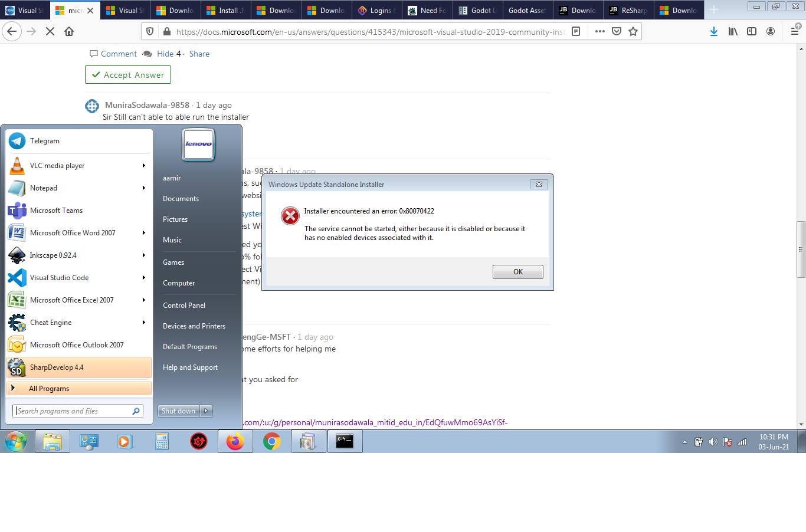
Task: Expand VLC media player jump list
Action: point(143,166)
